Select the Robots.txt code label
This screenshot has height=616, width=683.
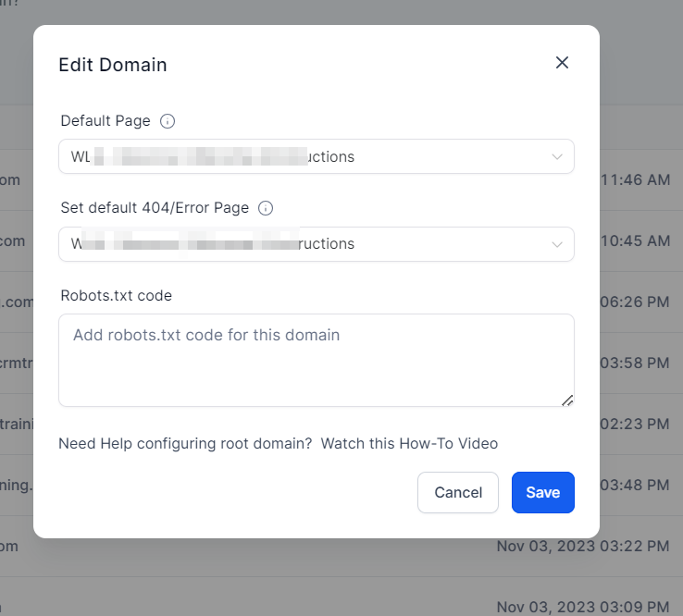117,296
